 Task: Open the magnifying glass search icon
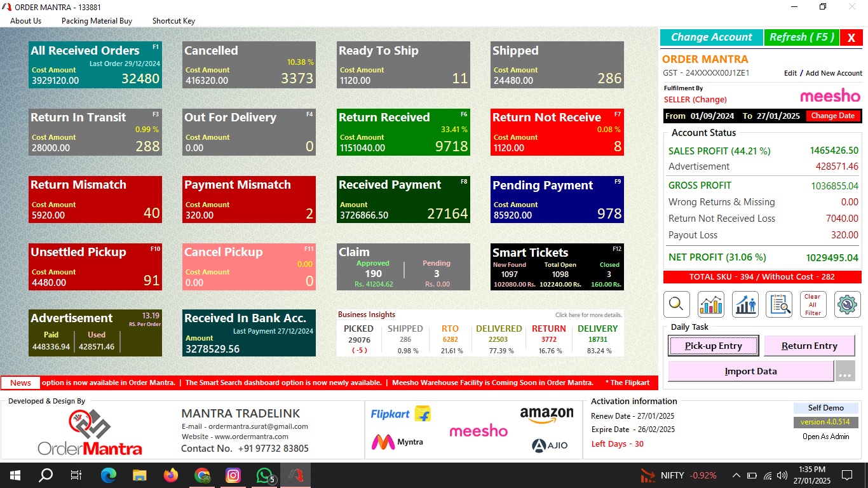pos(677,304)
